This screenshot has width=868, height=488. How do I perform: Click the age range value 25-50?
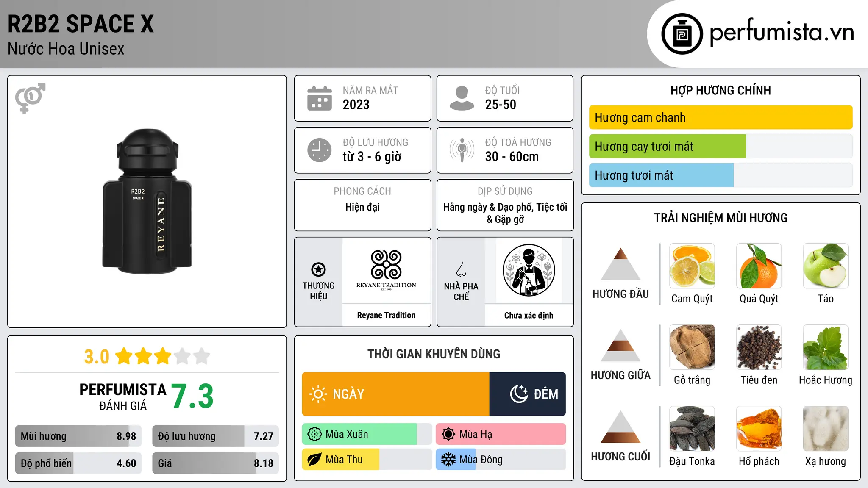501,105
